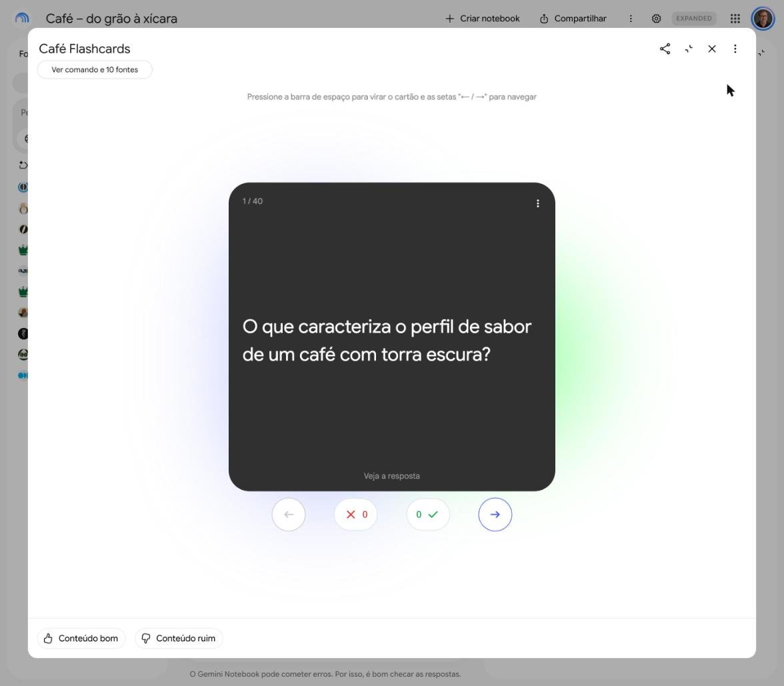Rate with Conteúdo bom thumbs up
The height and width of the screenshot is (686, 784).
coord(81,639)
